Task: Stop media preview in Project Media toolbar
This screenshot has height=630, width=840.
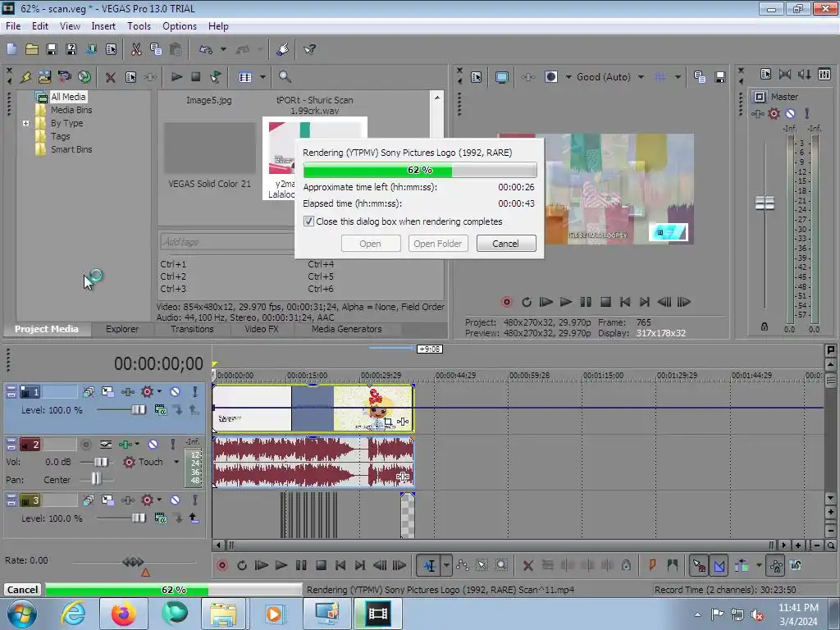Action: click(x=196, y=77)
